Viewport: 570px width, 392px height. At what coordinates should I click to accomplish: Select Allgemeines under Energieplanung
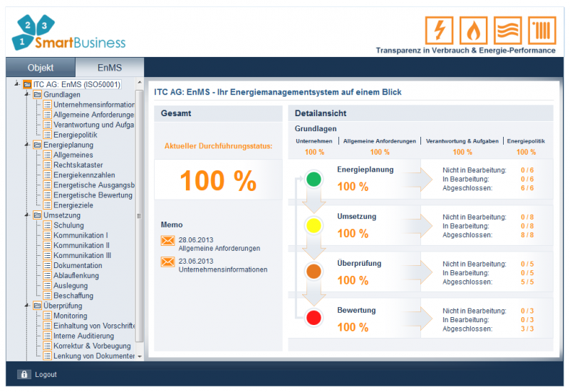73,155
